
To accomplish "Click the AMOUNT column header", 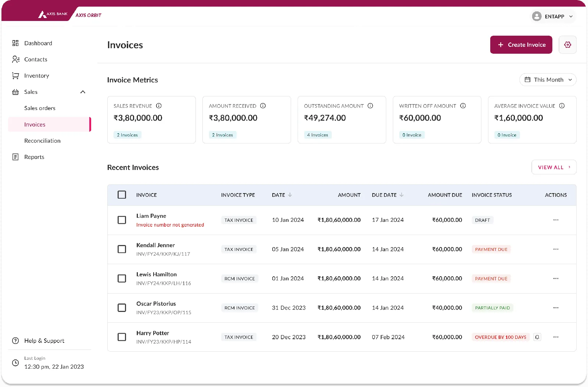I will pos(349,195).
